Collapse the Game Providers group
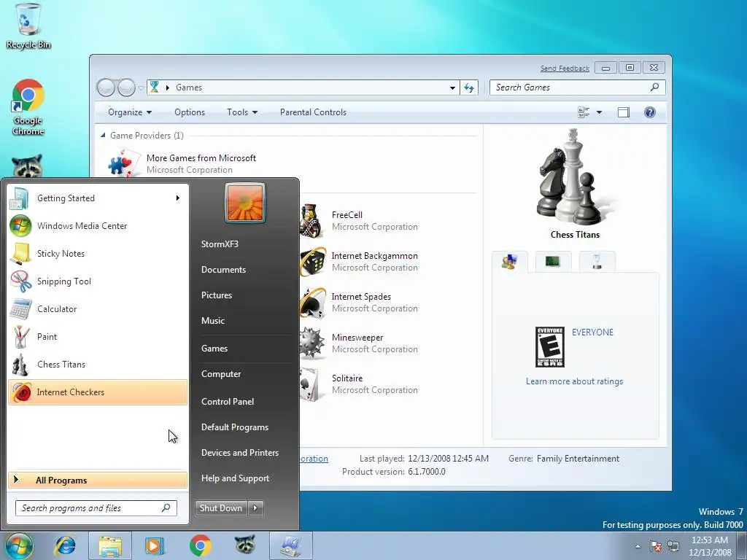 (103, 136)
